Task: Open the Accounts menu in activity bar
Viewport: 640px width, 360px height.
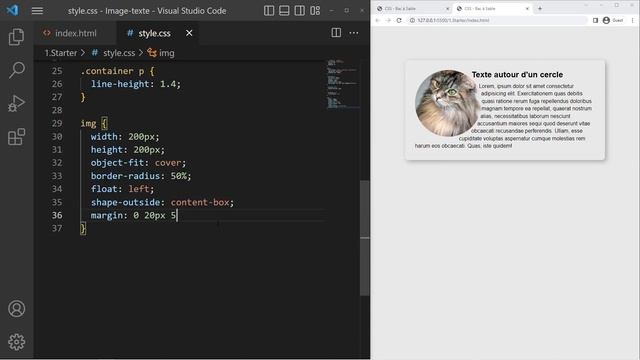Action: [16, 309]
